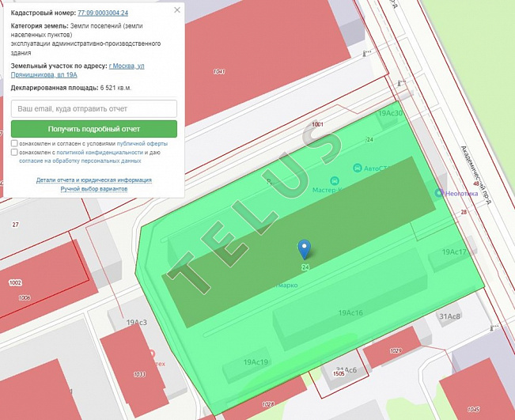Click parcel label 1041 on the map
515x420 pixels.
point(219,71)
